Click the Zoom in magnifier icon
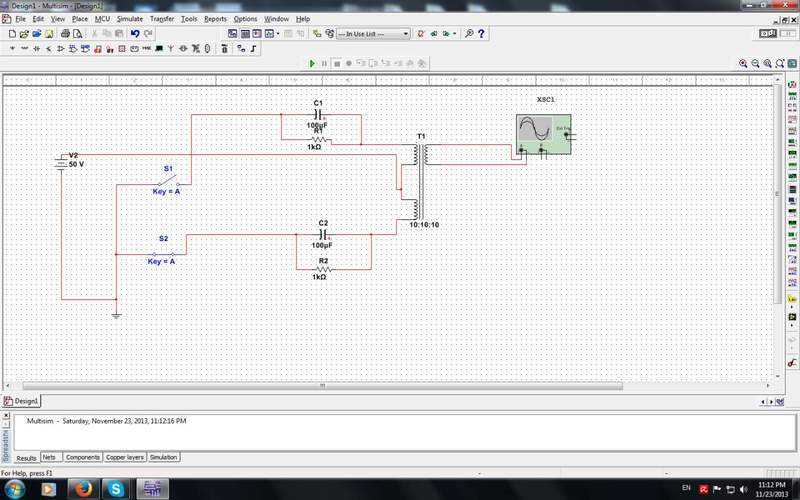This screenshot has height=500, width=800. tap(743, 63)
